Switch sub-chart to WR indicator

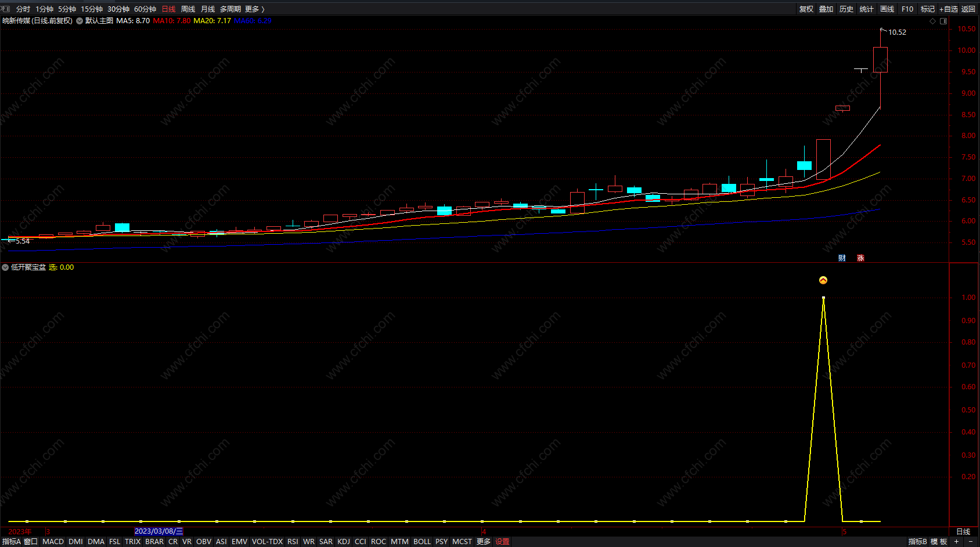pos(309,542)
